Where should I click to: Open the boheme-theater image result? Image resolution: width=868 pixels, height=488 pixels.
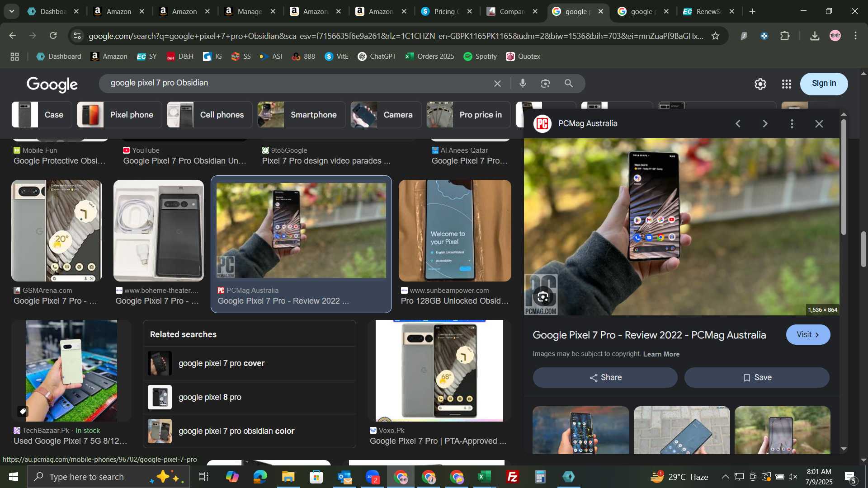pyautogui.click(x=158, y=230)
